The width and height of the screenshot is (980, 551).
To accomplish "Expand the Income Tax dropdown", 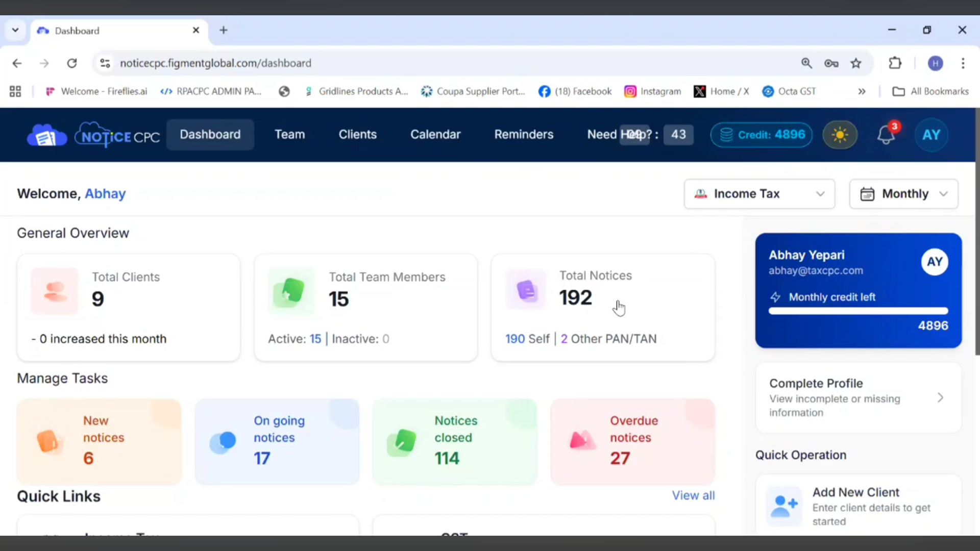I will (x=759, y=194).
